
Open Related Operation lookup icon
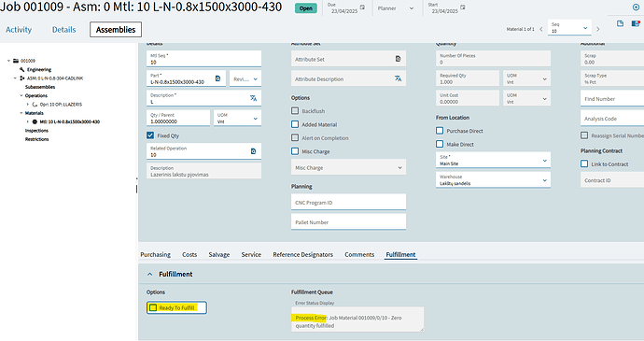254,151
